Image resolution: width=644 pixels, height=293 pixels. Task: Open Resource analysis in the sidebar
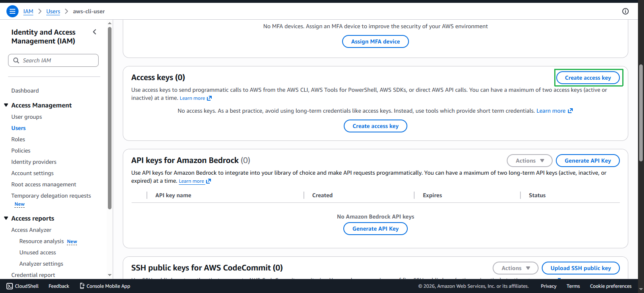tap(41, 241)
